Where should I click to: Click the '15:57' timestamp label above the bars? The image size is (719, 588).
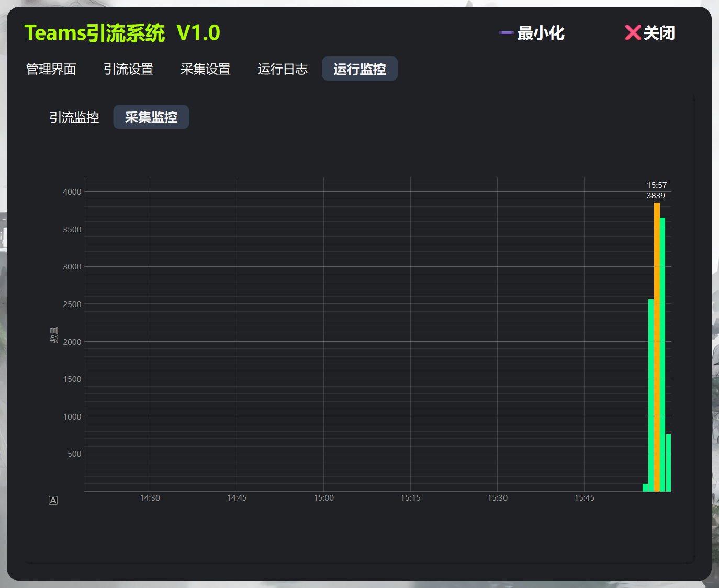657,184
